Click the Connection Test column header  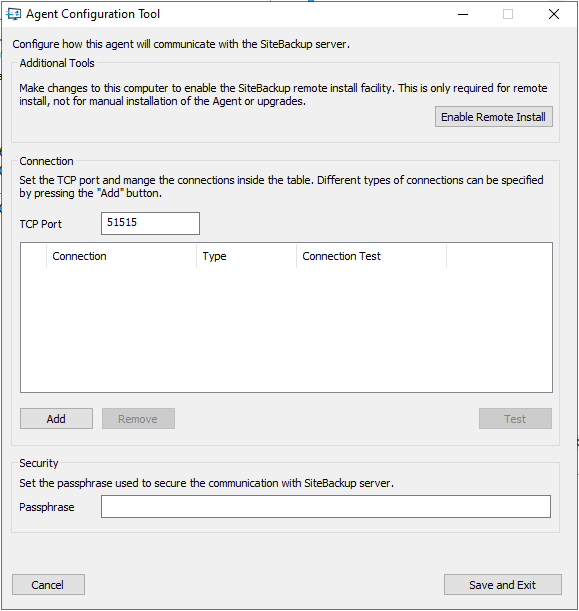click(371, 256)
